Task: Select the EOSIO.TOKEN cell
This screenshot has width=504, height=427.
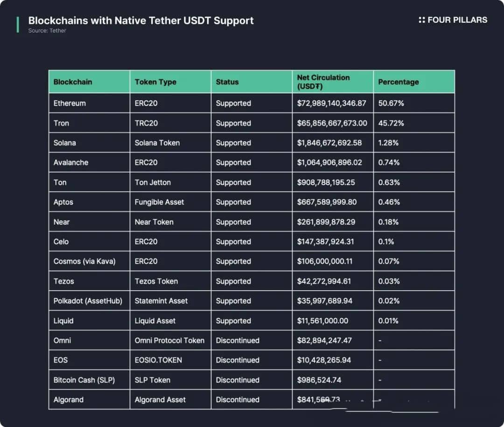Action: [x=158, y=360]
